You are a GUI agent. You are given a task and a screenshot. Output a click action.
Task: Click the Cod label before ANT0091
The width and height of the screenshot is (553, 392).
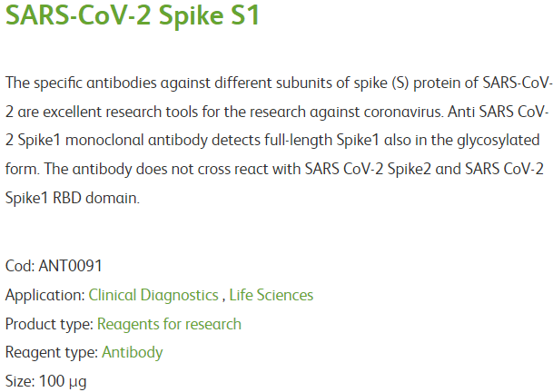point(20,266)
